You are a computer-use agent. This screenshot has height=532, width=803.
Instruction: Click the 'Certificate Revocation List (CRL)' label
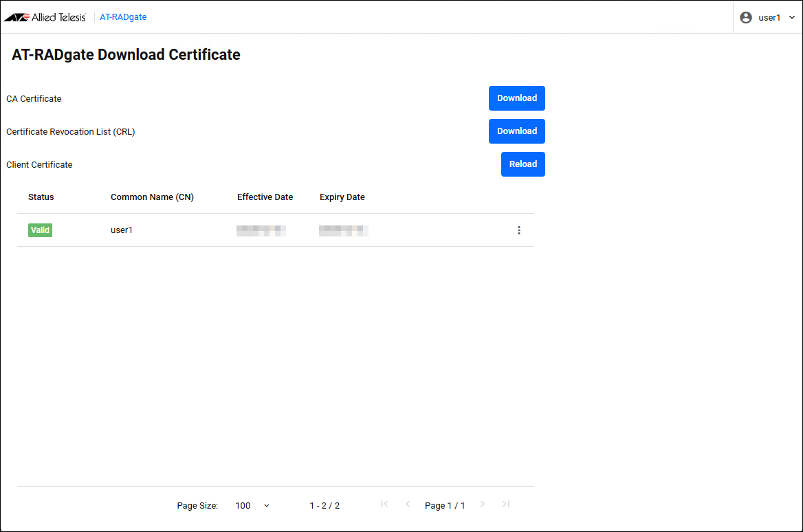click(x=71, y=131)
